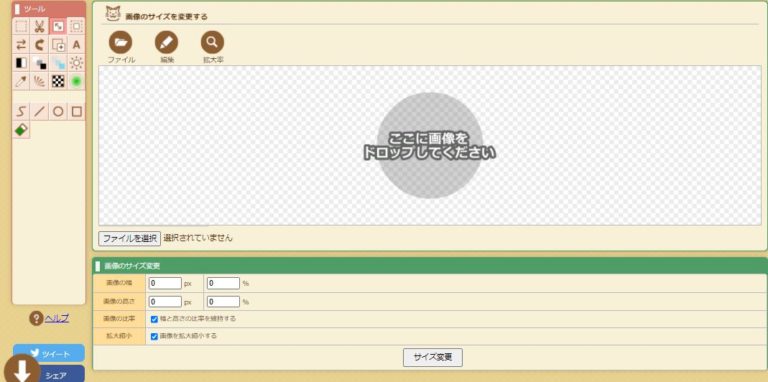768x382 pixels.
Task: Focus the image width percent field
Action: pyautogui.click(x=223, y=284)
